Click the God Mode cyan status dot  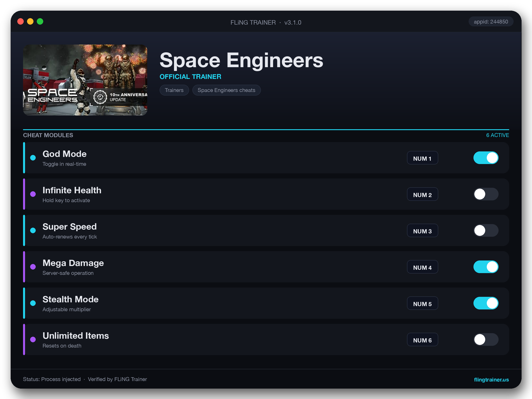(33, 158)
